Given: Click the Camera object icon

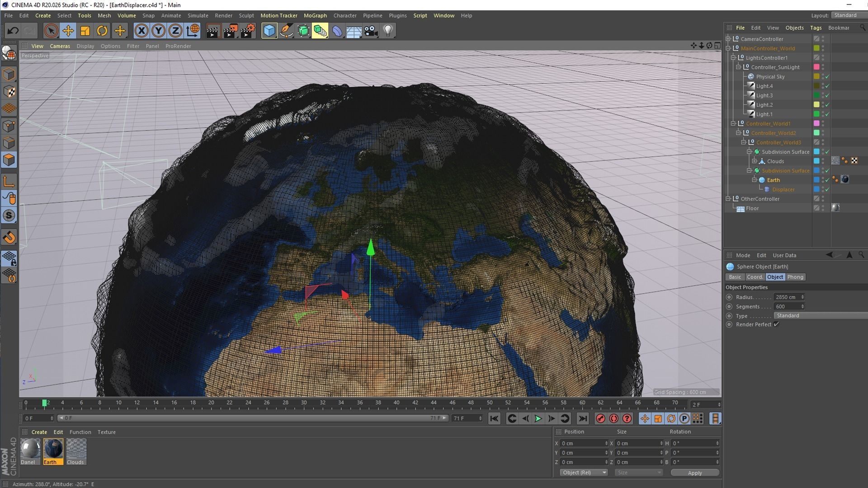Looking at the screenshot, I should pyautogui.click(x=371, y=31).
